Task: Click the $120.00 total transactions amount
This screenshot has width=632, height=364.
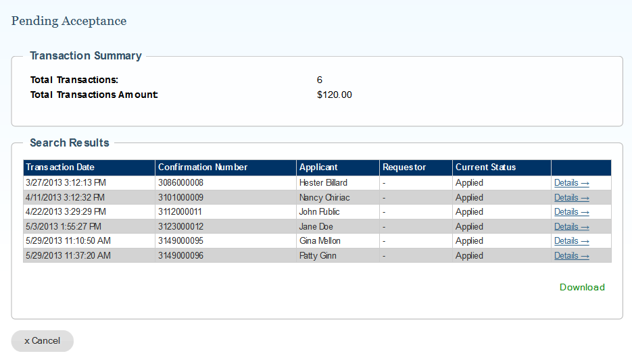Action: click(334, 95)
